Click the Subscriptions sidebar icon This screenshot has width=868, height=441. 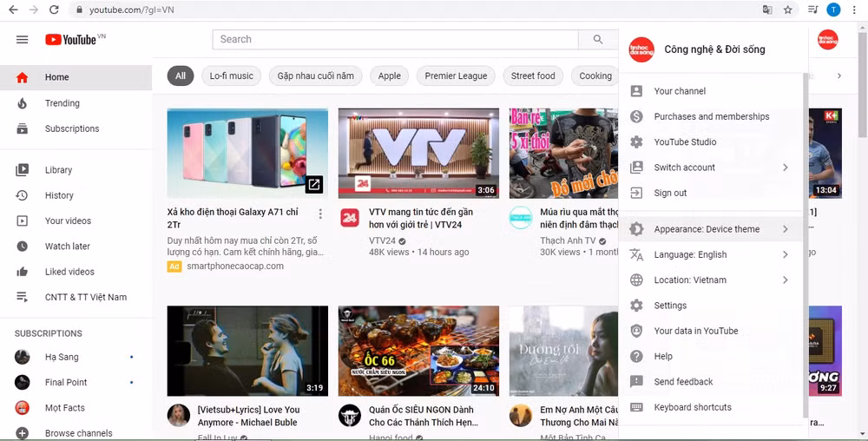23,129
